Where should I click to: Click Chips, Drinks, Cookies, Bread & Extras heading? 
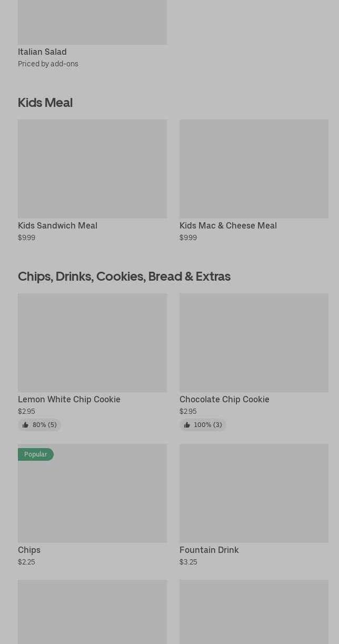(124, 276)
